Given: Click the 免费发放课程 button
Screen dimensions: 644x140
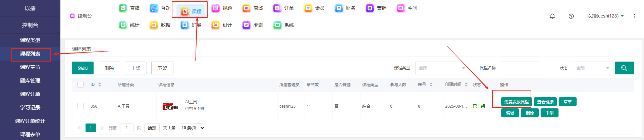Looking at the screenshot, I should click(516, 102).
